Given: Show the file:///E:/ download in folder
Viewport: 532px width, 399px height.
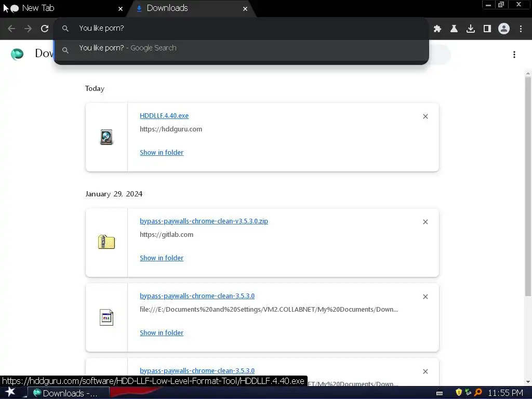Looking at the screenshot, I should coord(162,333).
